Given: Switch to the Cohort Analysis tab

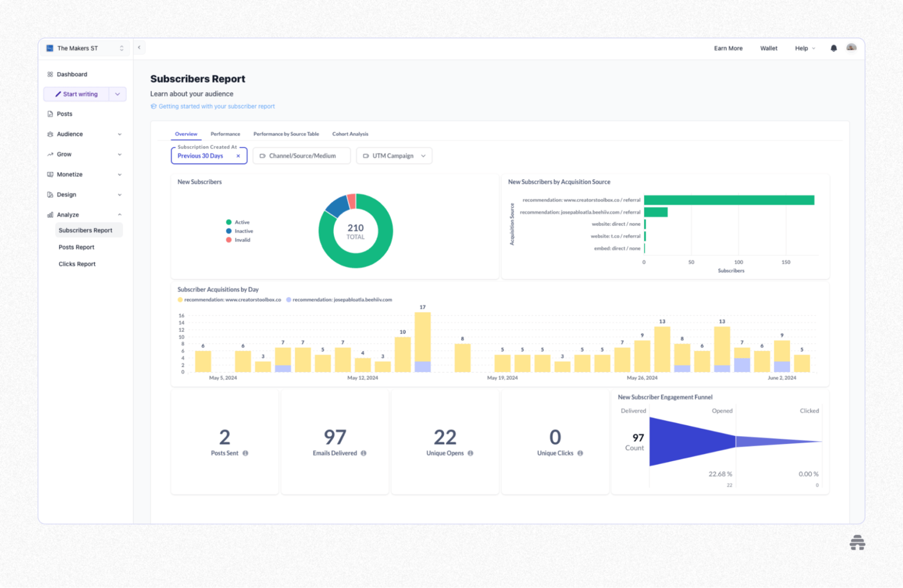Looking at the screenshot, I should [350, 134].
